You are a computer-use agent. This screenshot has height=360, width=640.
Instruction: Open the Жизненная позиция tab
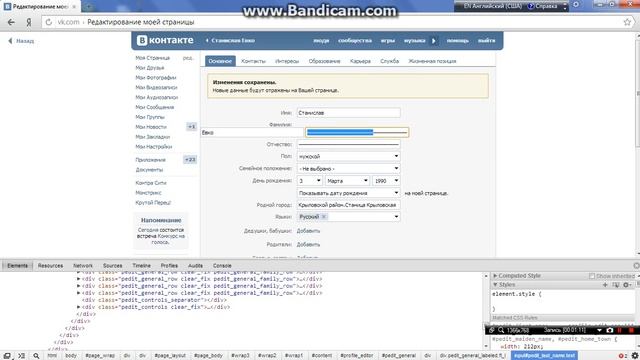click(x=432, y=61)
